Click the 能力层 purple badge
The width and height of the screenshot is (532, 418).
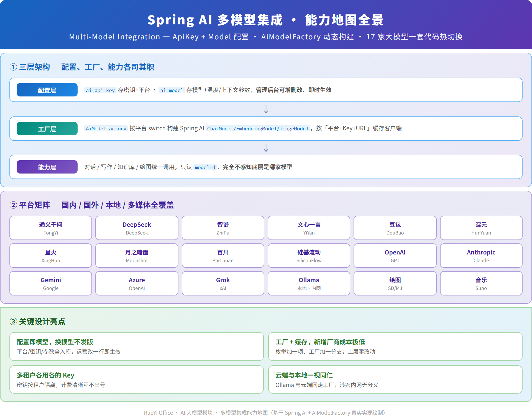point(47,167)
